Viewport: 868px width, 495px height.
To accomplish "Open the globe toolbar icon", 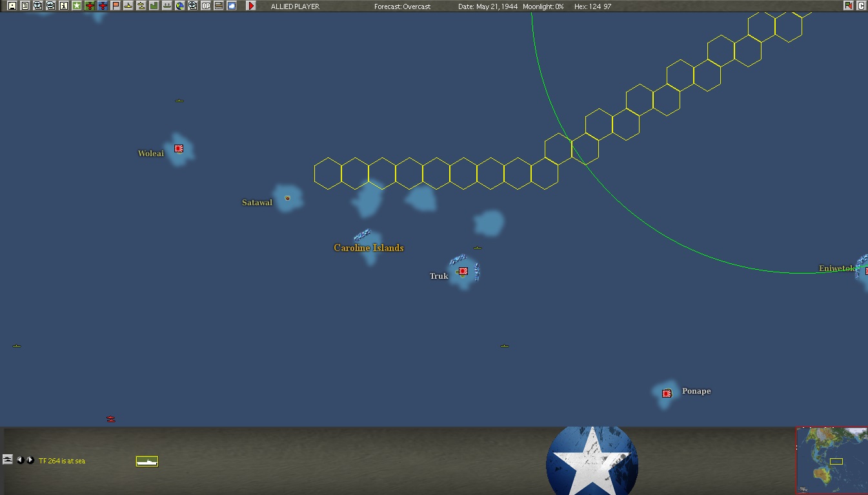I will coord(179,6).
